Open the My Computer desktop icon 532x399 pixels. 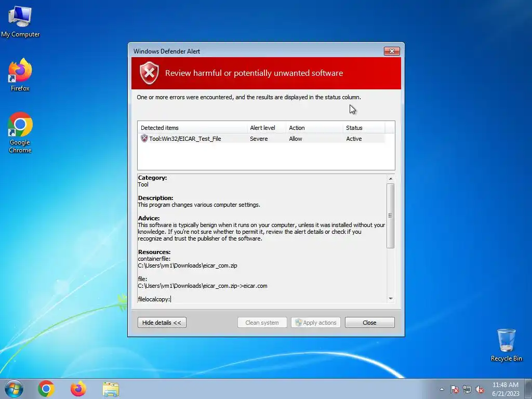[x=20, y=22]
